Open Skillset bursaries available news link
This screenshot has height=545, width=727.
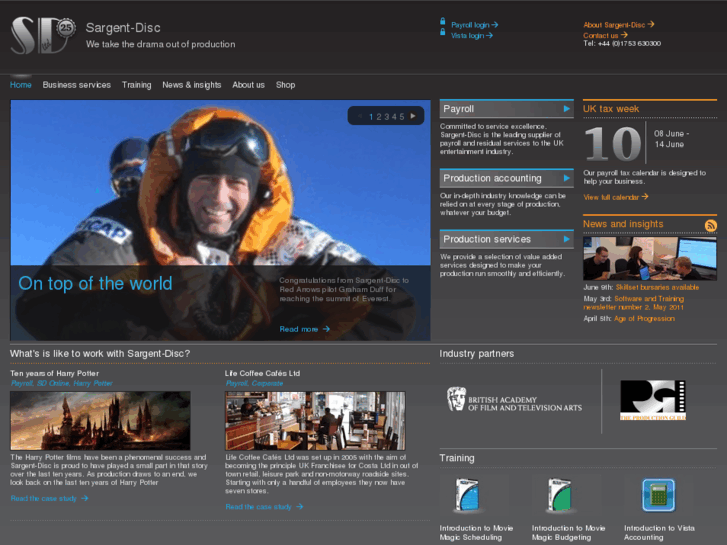click(657, 287)
